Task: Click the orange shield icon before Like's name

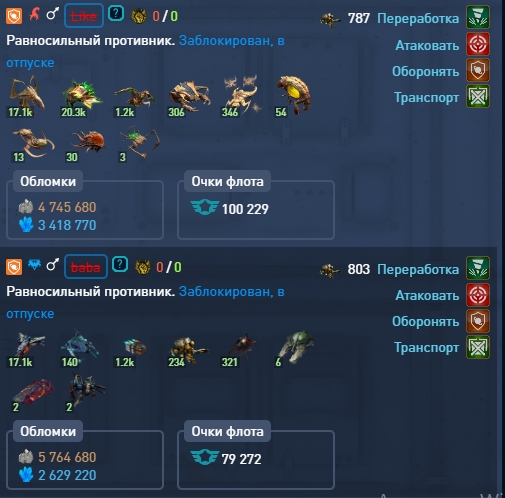Action: [x=14, y=16]
